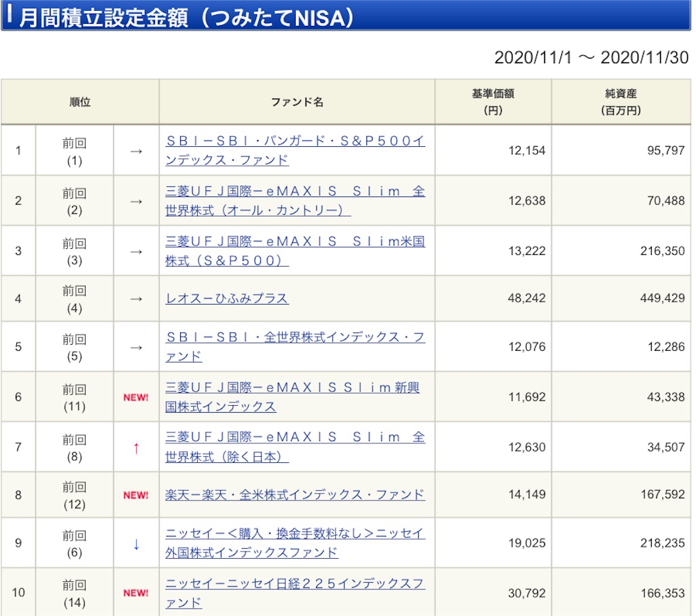
Task: Click base price value 14,149
Action: point(527,494)
